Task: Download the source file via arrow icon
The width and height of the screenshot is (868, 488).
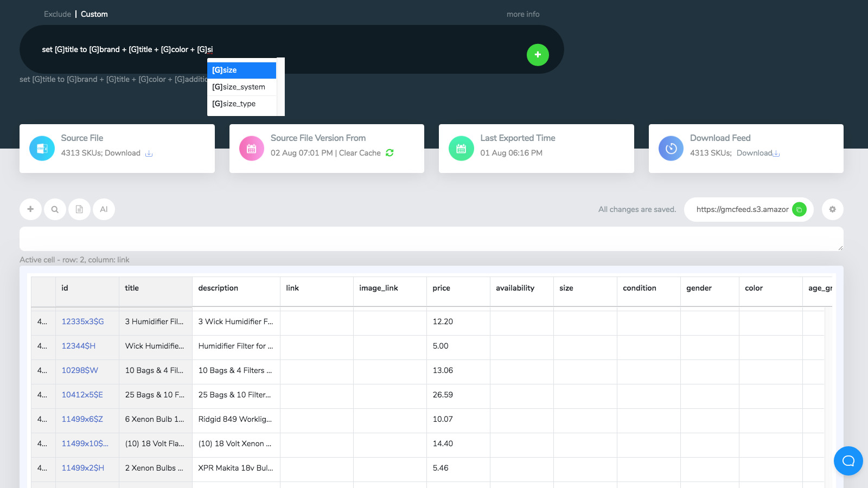Action: click(149, 153)
